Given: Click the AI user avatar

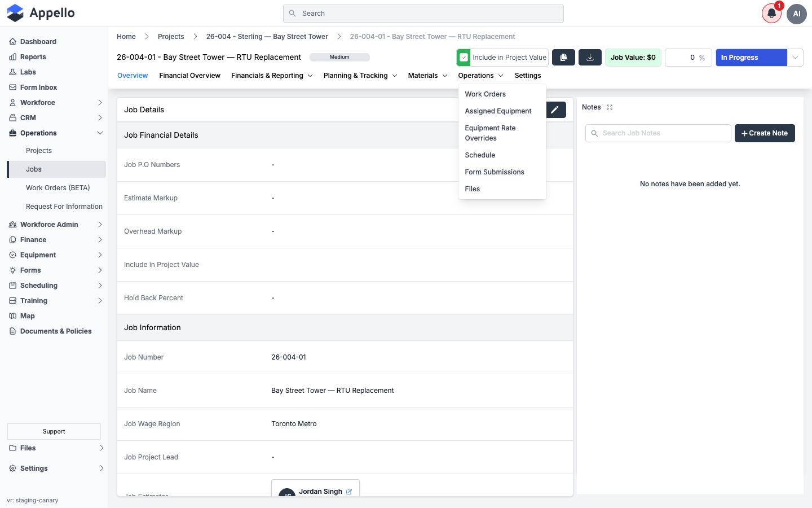Looking at the screenshot, I should [797, 14].
